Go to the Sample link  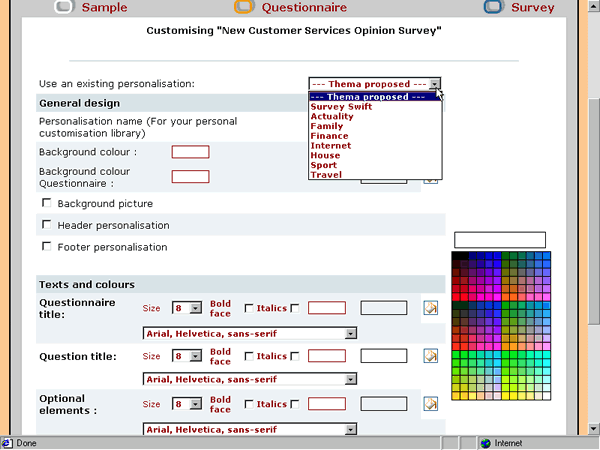click(104, 7)
